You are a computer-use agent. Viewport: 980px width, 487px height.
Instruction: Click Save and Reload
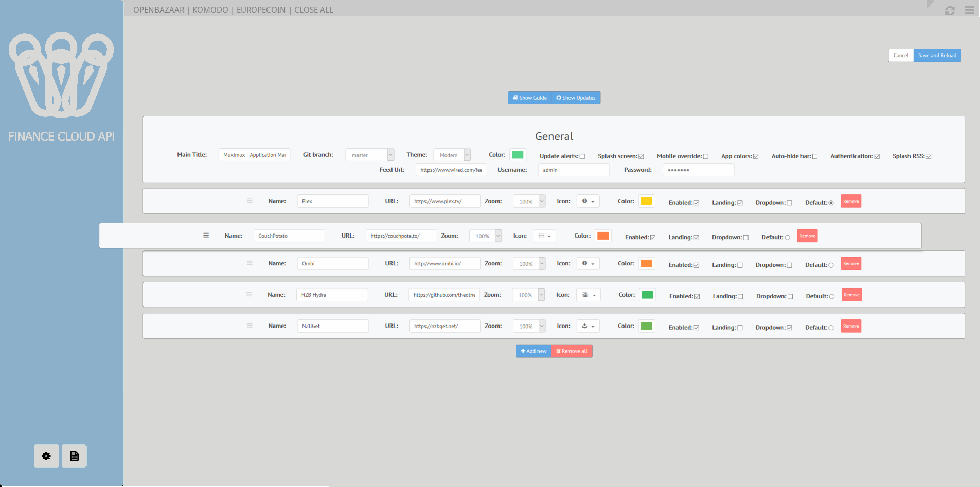[x=937, y=55]
